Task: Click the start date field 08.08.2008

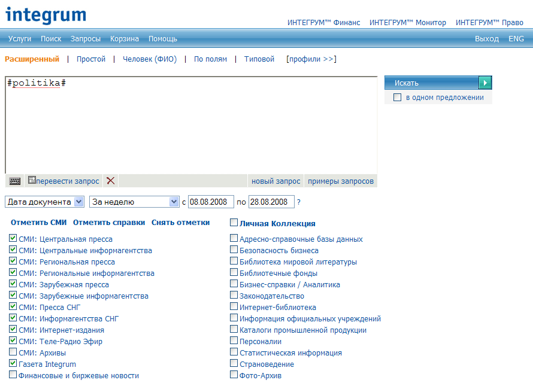Action: (210, 202)
